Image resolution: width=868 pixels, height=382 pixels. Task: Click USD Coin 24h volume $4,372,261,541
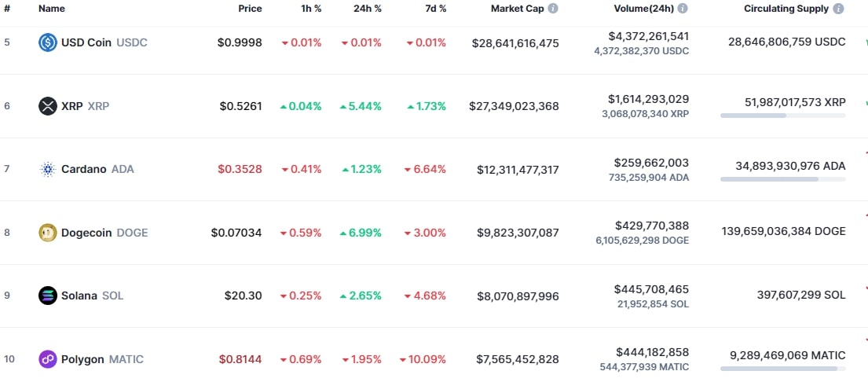[x=648, y=36]
